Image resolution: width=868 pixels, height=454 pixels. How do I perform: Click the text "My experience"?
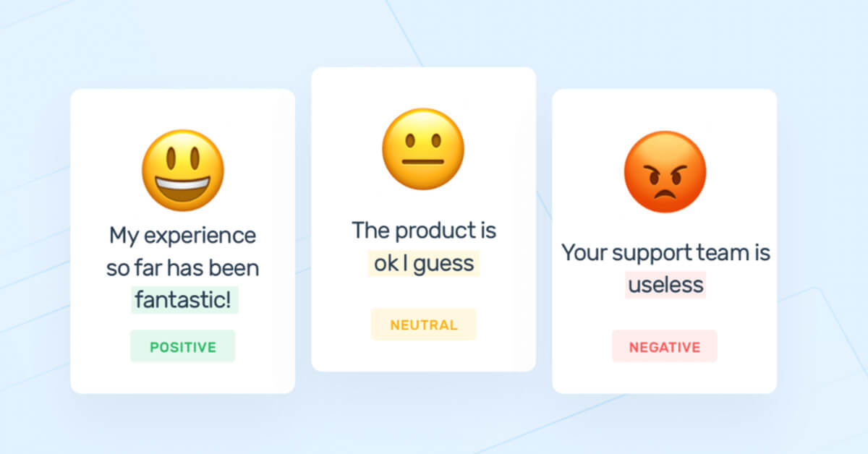(x=182, y=236)
